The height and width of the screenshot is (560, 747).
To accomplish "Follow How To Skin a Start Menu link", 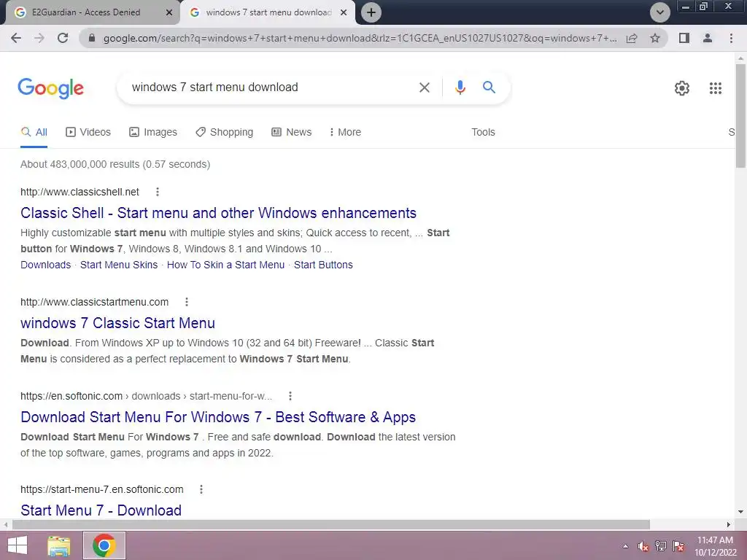I will [x=225, y=265].
